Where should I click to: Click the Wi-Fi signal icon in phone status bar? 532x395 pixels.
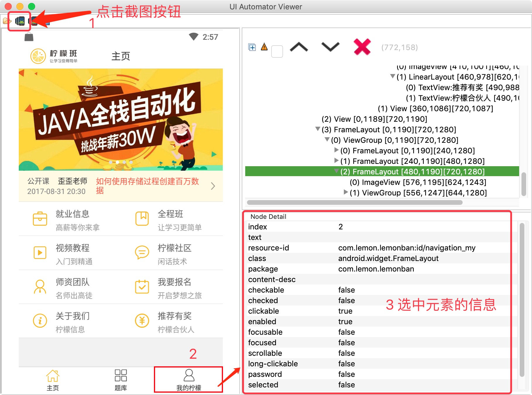[193, 37]
